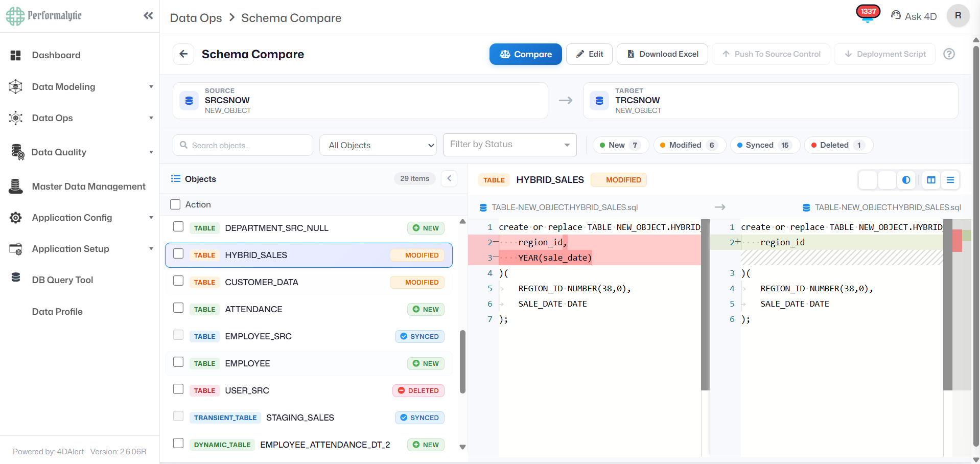Click the Application Config cog icon

coord(16,218)
